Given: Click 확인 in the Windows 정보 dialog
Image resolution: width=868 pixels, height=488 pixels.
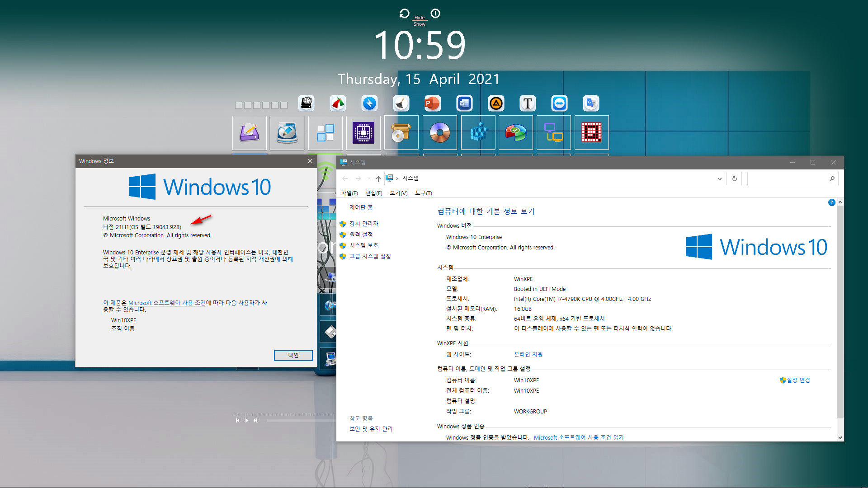Looking at the screenshot, I should click(x=293, y=356).
